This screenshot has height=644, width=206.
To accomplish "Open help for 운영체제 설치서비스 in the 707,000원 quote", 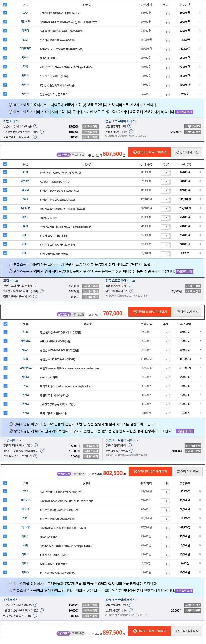I will 131,291.
